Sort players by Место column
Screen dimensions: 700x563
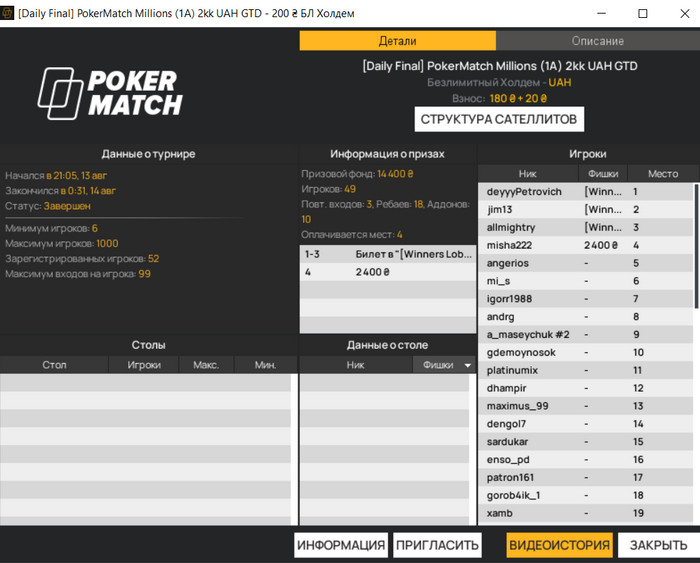(663, 174)
